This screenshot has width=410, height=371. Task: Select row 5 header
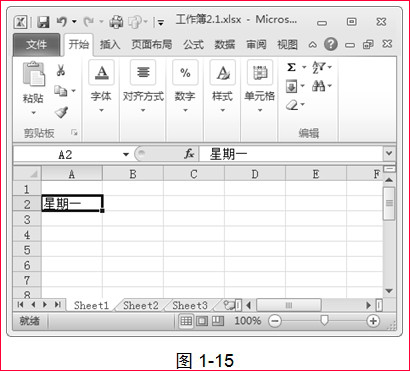click(27, 249)
